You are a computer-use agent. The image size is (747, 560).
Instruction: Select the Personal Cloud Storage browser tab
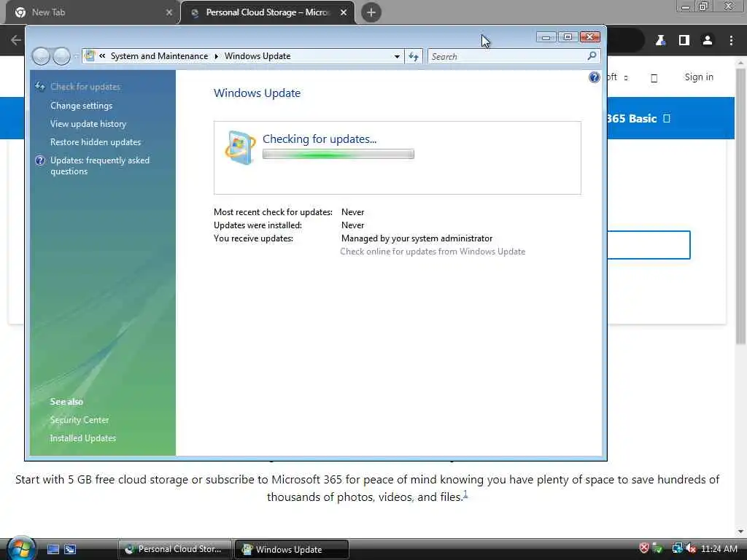click(267, 12)
